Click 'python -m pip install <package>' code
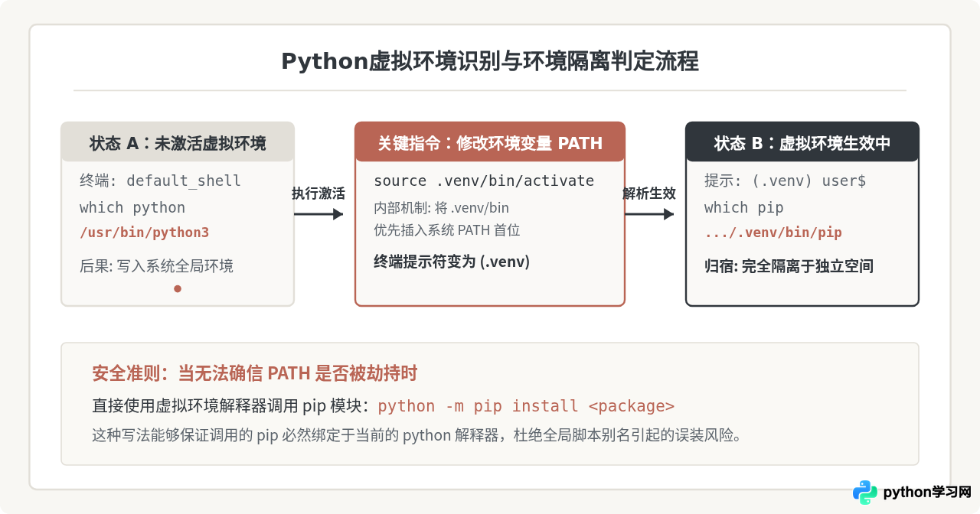The height and width of the screenshot is (514, 980). point(526,406)
